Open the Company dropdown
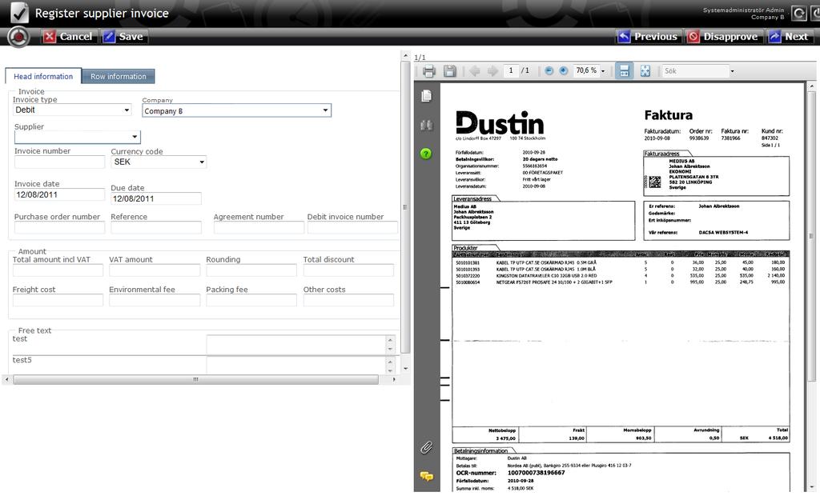 236,110
